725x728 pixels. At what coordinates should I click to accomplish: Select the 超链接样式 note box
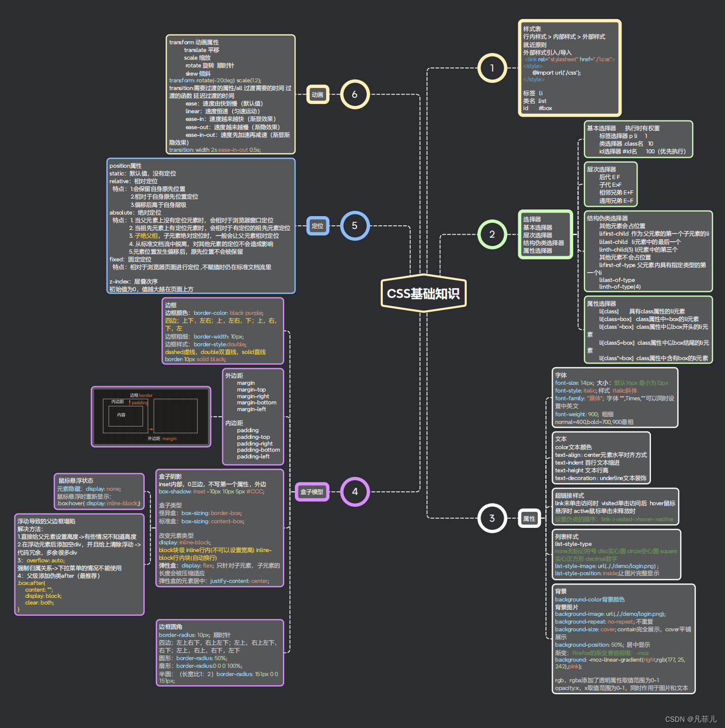[615, 507]
